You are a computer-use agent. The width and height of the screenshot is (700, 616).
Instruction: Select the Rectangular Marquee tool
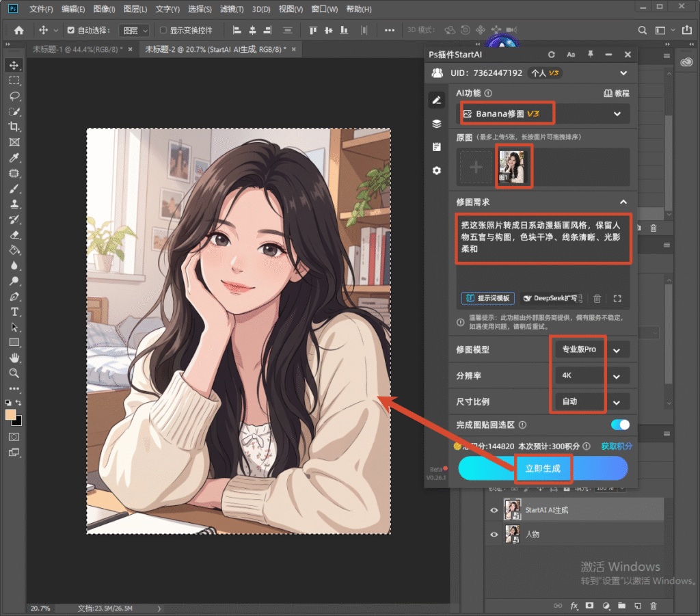(14, 81)
